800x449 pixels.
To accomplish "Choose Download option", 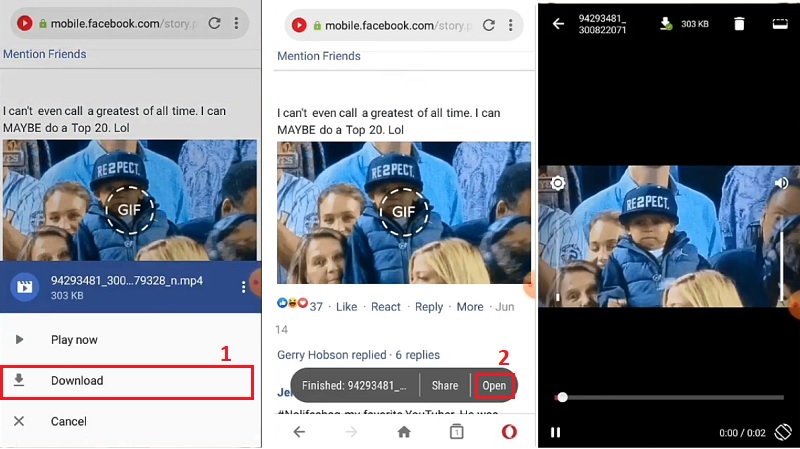I will coord(127,381).
